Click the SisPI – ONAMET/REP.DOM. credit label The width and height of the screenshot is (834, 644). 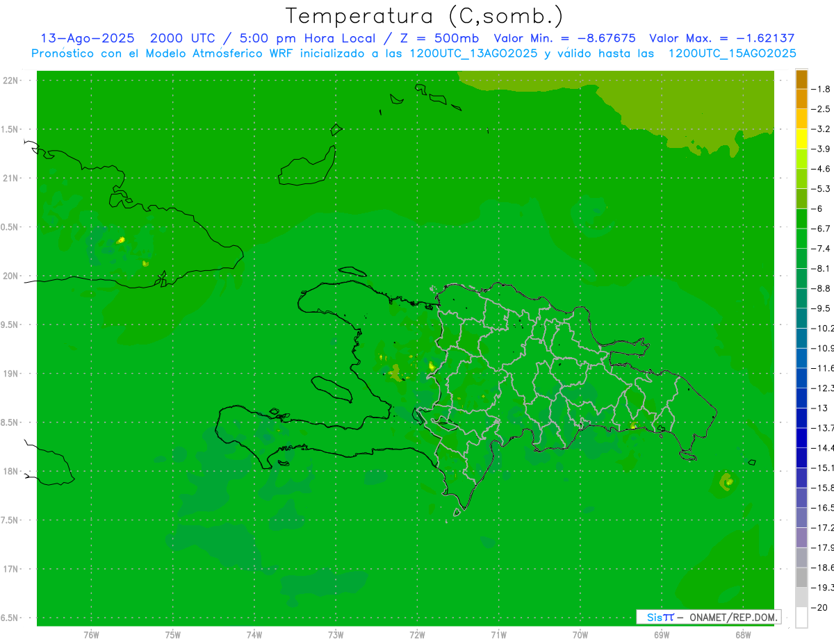(x=708, y=617)
